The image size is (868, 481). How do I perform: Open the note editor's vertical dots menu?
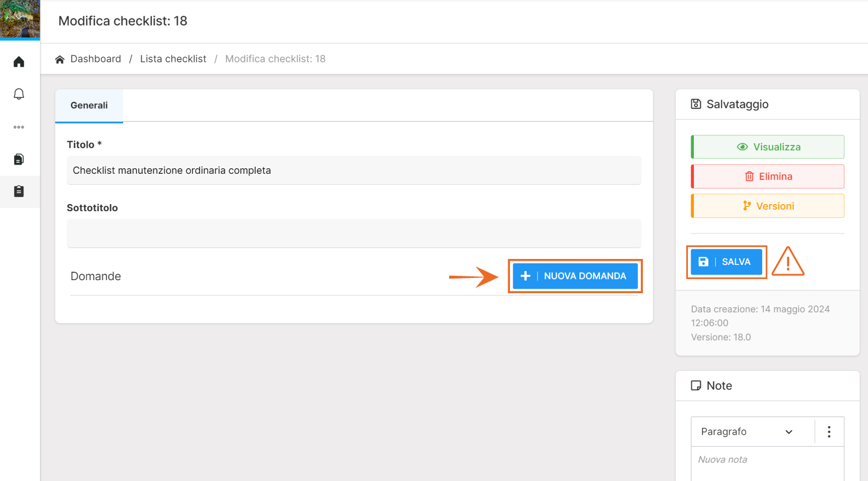tap(828, 432)
